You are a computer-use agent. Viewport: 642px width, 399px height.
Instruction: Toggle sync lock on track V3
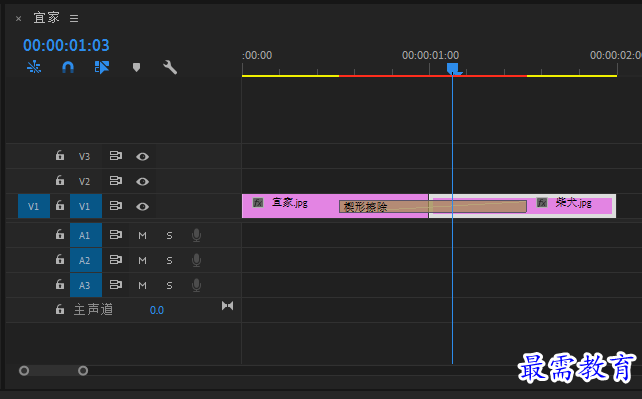(115, 156)
